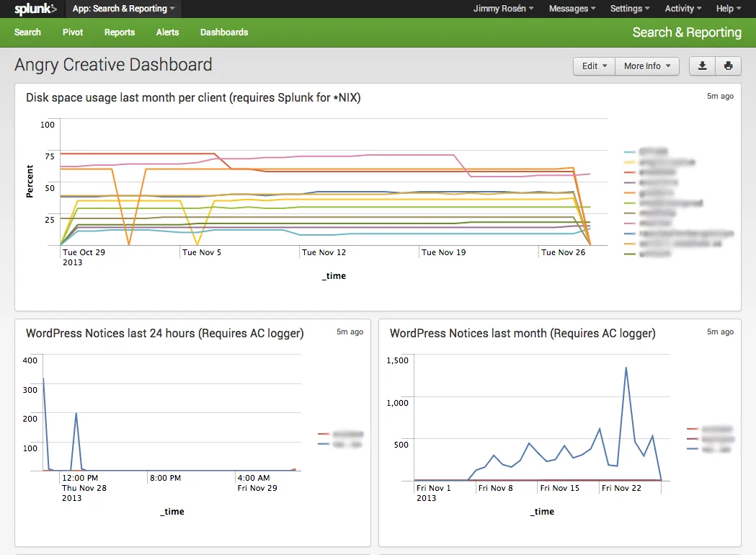756x555 pixels.
Task: Go to the Search tab
Action: [x=27, y=32]
